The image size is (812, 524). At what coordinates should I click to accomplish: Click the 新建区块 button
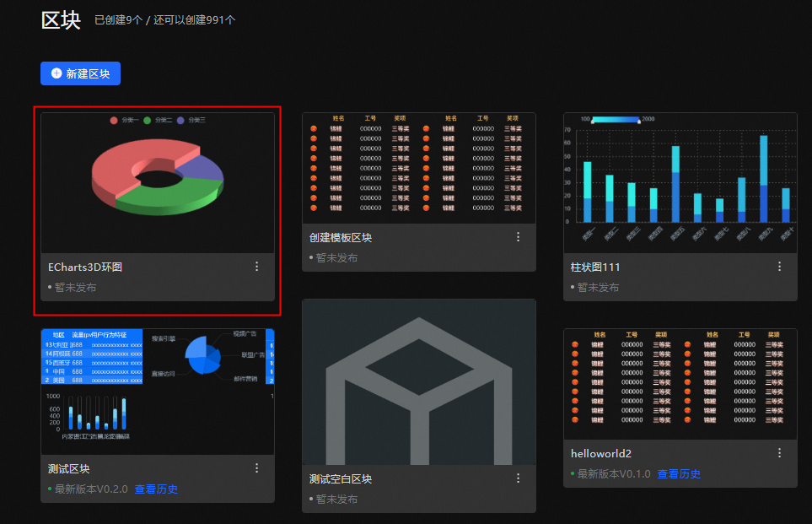[x=80, y=73]
